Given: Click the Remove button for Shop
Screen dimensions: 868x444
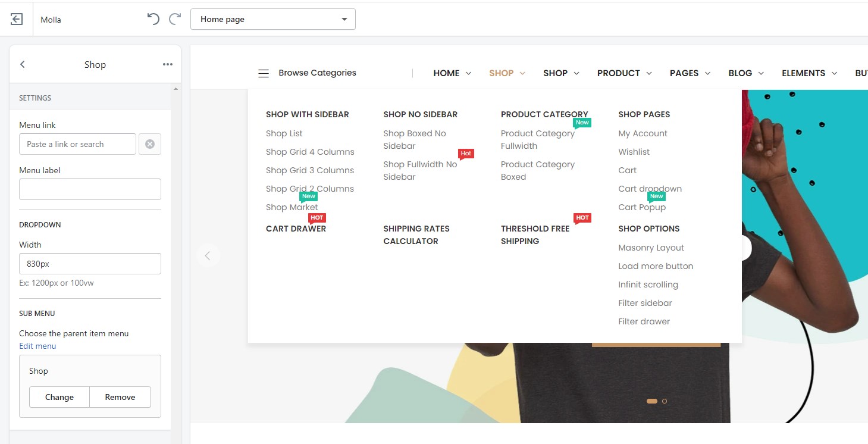Looking at the screenshot, I should pyautogui.click(x=120, y=397).
